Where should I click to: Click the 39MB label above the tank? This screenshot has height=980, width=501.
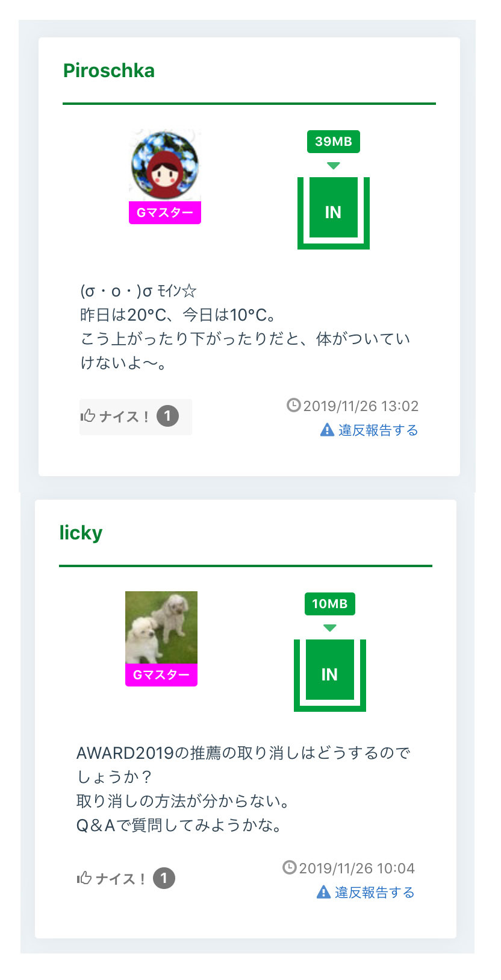pos(333,142)
